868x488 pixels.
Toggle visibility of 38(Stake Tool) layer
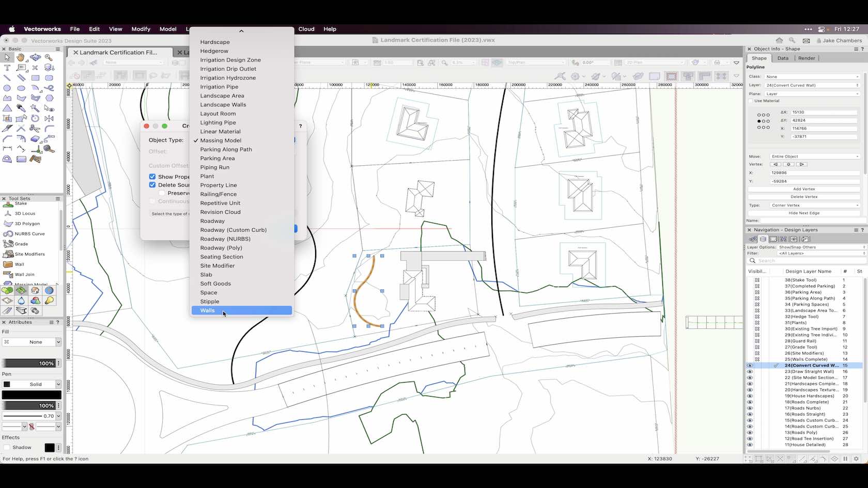click(757, 280)
